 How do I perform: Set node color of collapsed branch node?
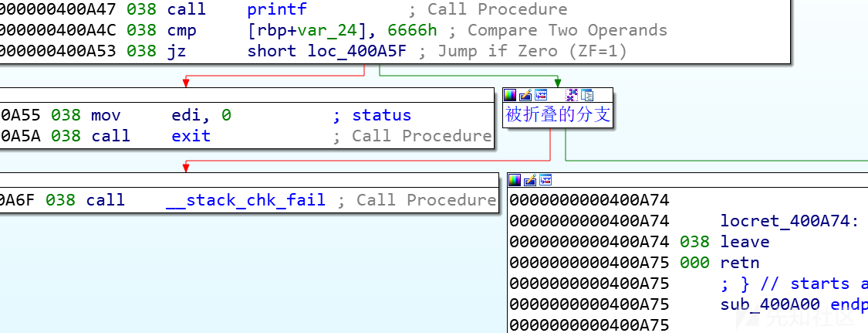pos(510,95)
